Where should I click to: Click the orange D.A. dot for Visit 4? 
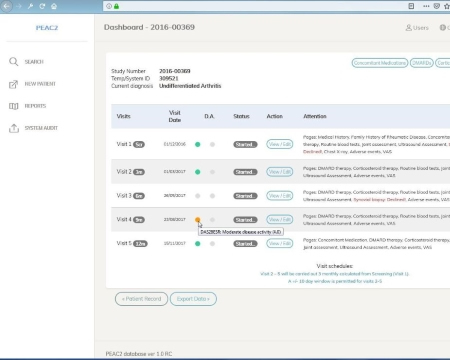(x=198, y=220)
